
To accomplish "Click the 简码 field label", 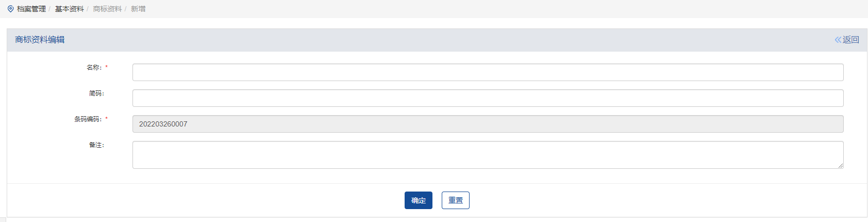I will click(96, 93).
